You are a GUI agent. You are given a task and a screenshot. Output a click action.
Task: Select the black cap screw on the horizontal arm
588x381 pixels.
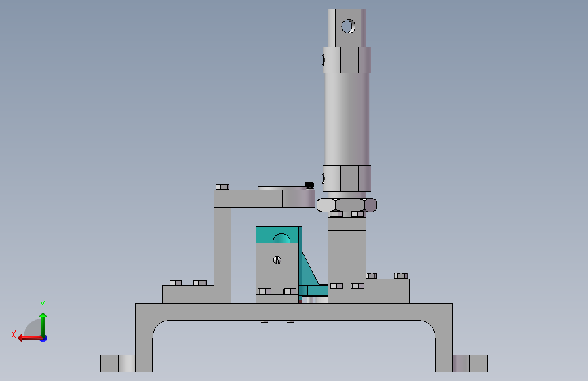309,185
